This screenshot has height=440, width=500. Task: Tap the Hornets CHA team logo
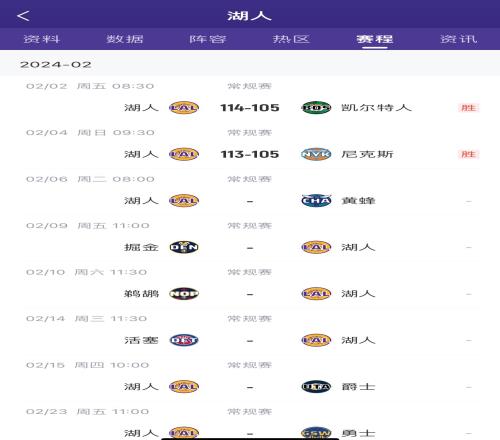pyautogui.click(x=316, y=200)
